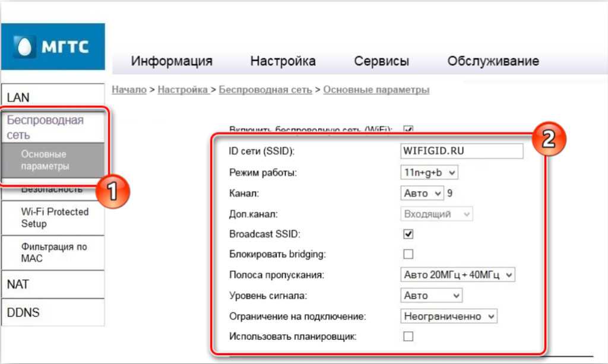Expand the Режим работы dropdown
608x364 pixels.
click(429, 172)
